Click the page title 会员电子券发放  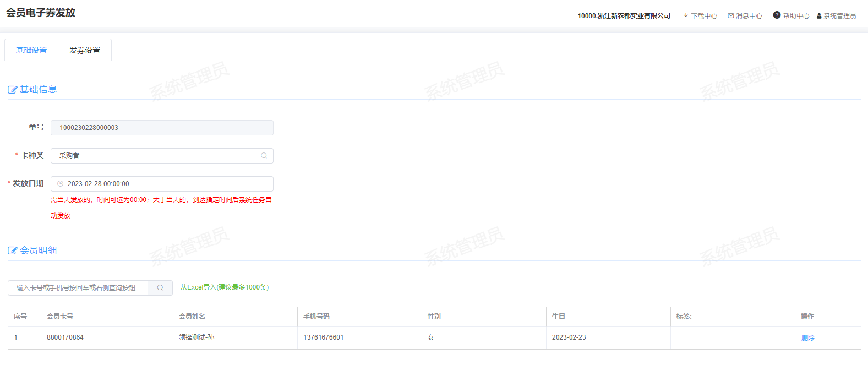point(41,13)
